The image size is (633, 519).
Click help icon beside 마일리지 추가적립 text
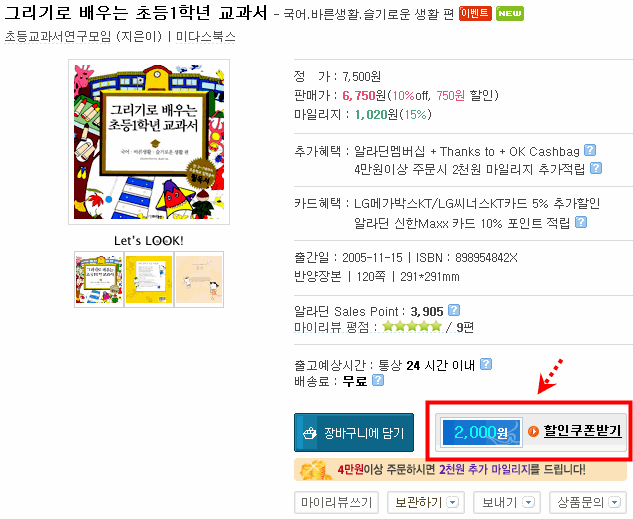(x=596, y=168)
